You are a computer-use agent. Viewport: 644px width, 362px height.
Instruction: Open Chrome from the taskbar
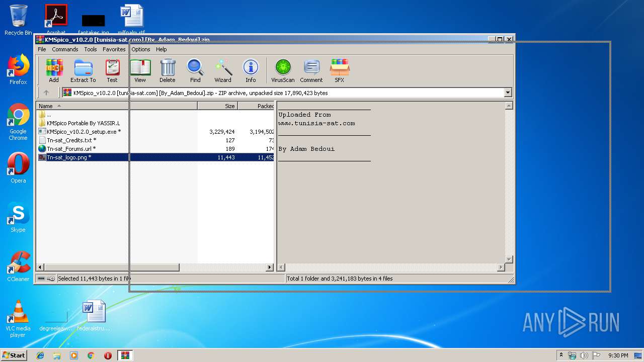point(91,355)
